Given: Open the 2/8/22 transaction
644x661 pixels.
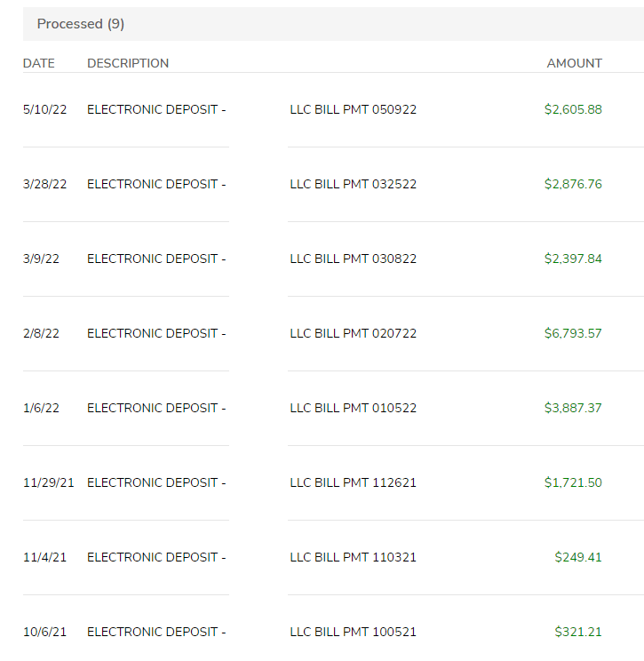Looking at the screenshot, I should tap(333, 333).
